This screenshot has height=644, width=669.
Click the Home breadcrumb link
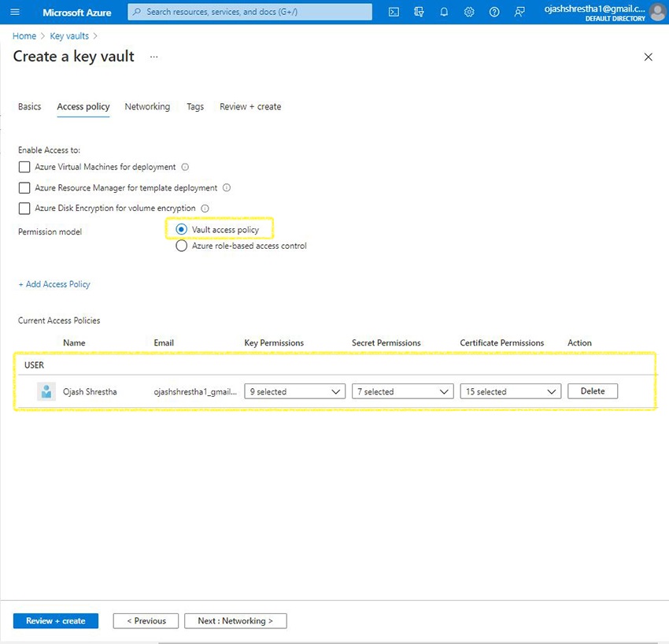24,36
